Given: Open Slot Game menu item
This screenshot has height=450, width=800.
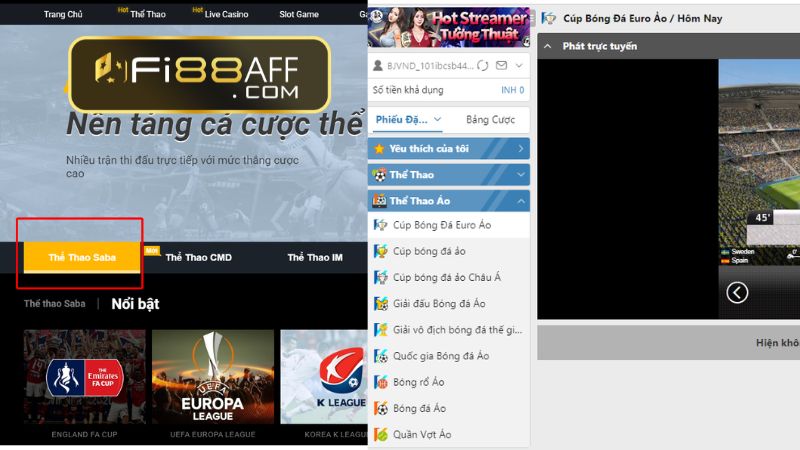Looking at the screenshot, I should pyautogui.click(x=299, y=14).
